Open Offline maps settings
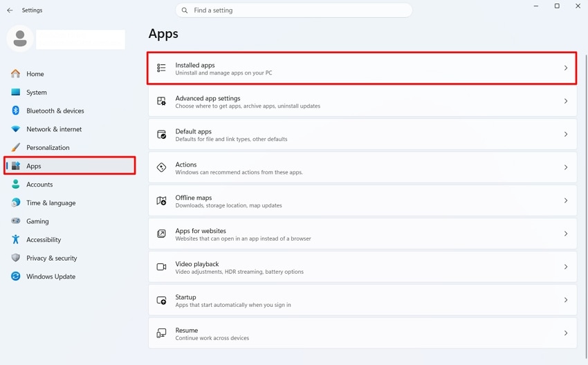This screenshot has height=365, width=588. pyautogui.click(x=362, y=200)
